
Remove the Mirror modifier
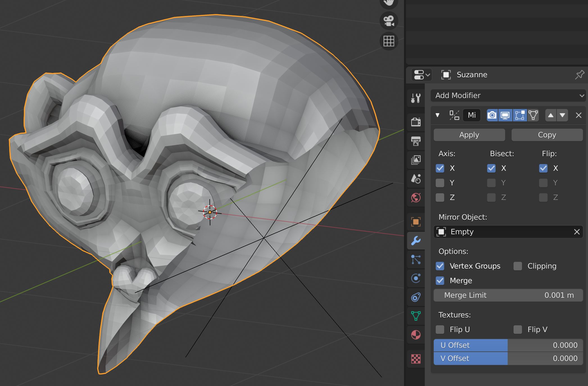(x=578, y=115)
